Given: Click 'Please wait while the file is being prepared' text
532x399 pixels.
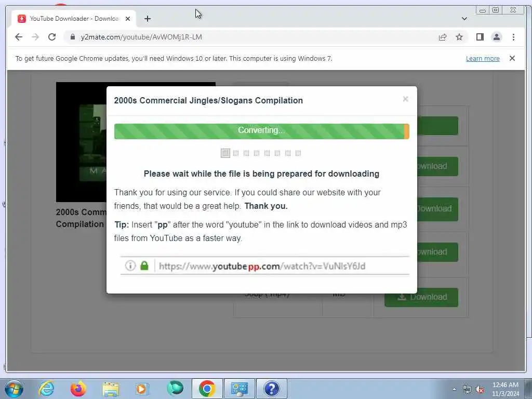Looking at the screenshot, I should click(x=261, y=174).
